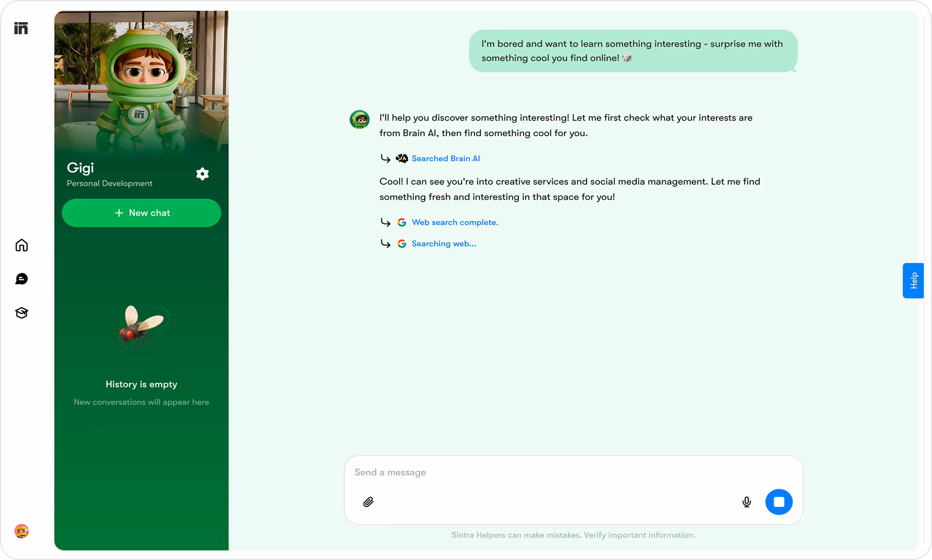The height and width of the screenshot is (560, 932).
Task: Open Gigi's settings gear
Action: [x=202, y=174]
